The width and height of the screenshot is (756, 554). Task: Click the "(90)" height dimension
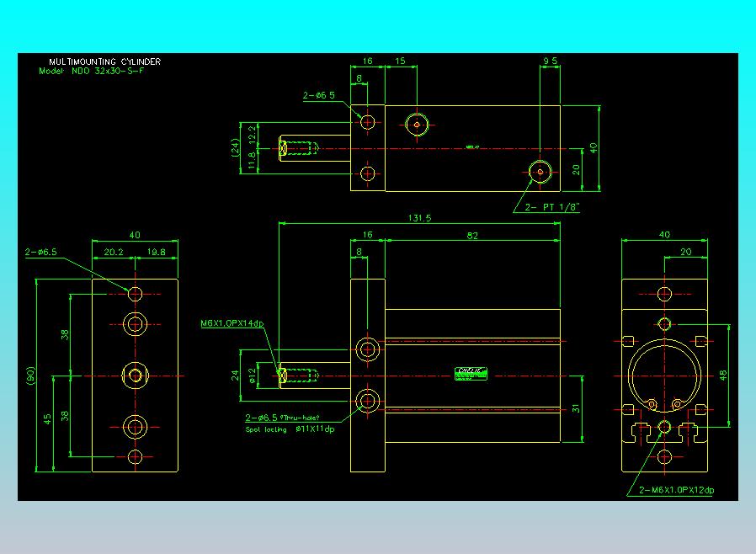coord(31,376)
